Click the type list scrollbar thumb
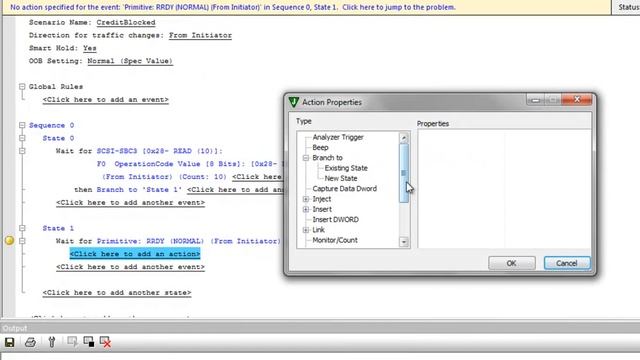 click(x=404, y=173)
